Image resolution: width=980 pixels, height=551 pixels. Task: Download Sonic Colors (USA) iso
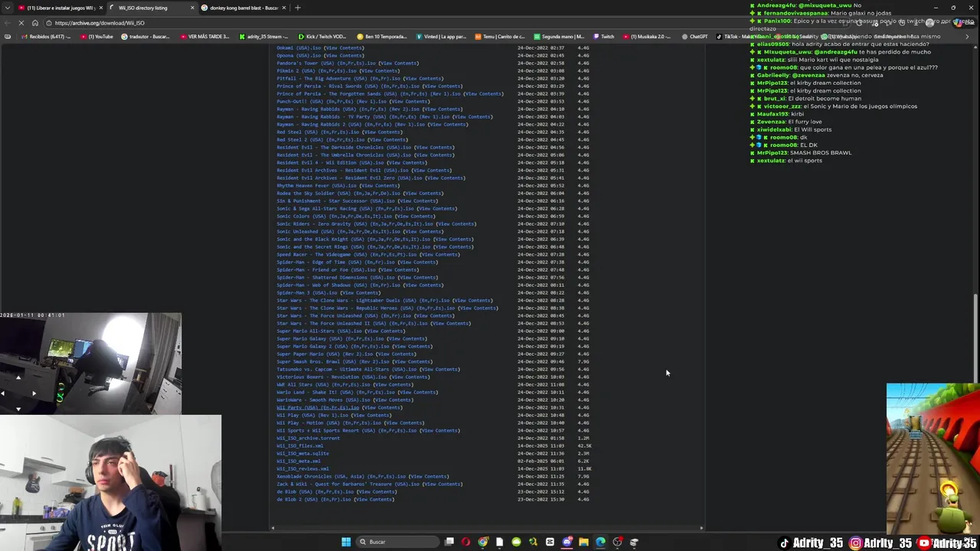pos(334,216)
